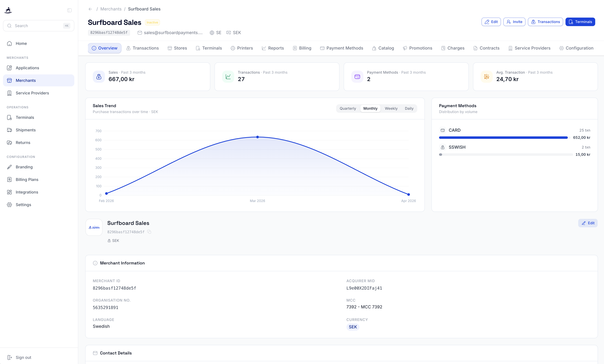Viewport: 604px width, 364px height.
Task: Select Quarterly in the trend period selector
Action: (348, 108)
